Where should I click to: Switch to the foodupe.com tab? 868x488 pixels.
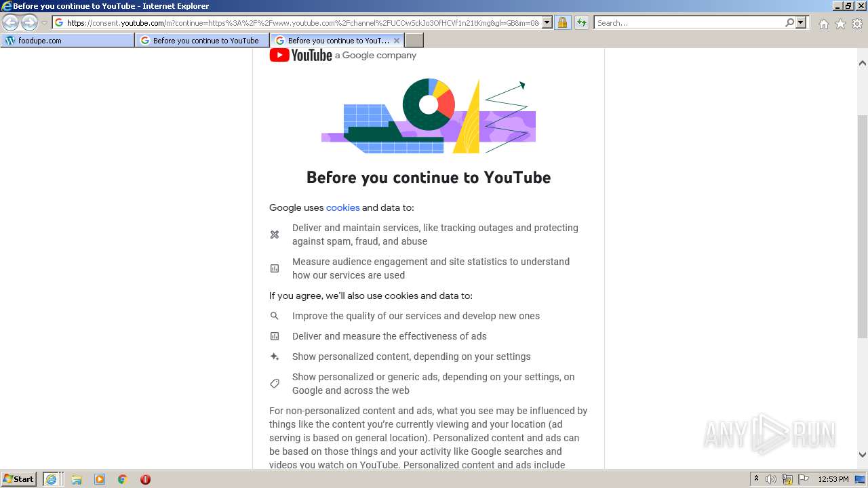coord(67,41)
